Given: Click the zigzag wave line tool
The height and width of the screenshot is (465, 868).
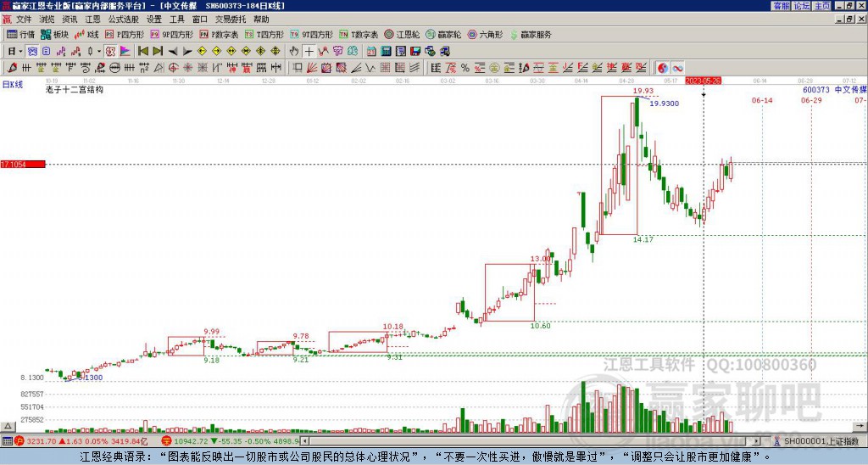Looking at the screenshot, I should (370, 68).
